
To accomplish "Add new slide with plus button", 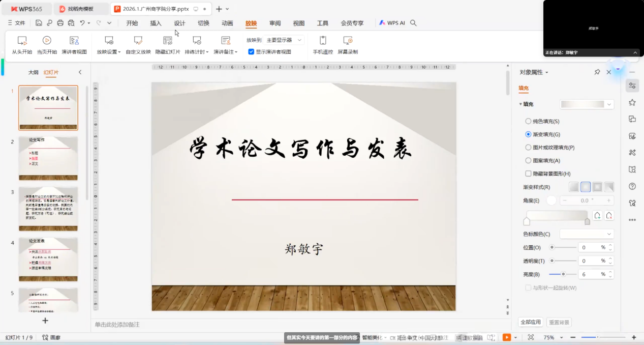I will pos(45,321).
